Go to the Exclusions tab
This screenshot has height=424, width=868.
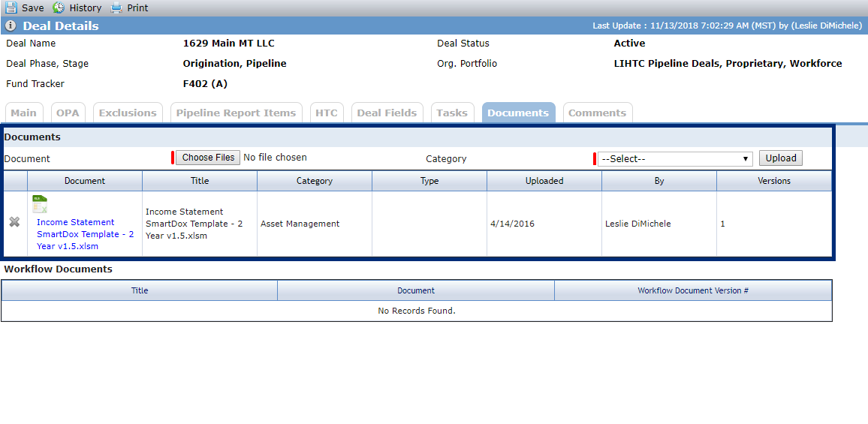click(128, 113)
